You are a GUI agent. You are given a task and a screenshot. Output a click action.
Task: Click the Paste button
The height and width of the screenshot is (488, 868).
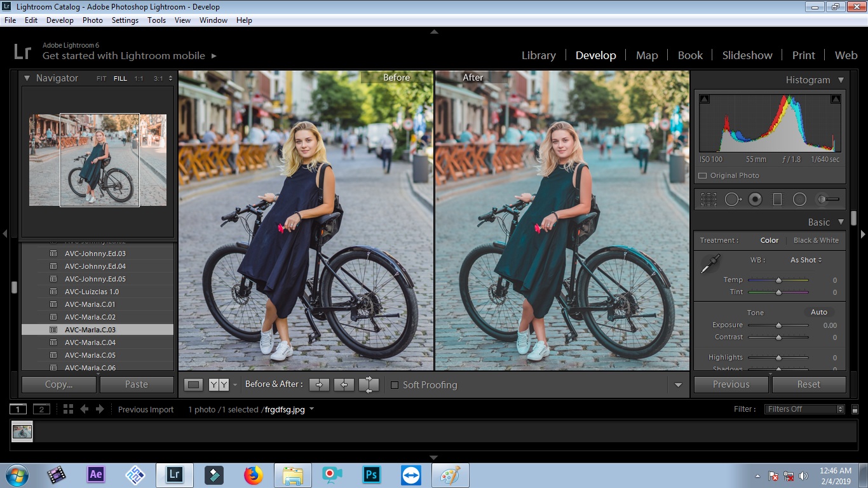pyautogui.click(x=137, y=384)
